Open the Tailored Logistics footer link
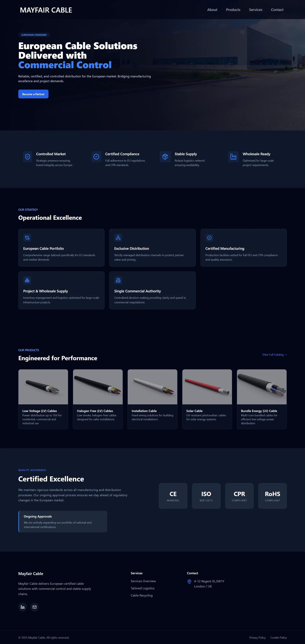This screenshot has width=305, height=644. [x=142, y=588]
